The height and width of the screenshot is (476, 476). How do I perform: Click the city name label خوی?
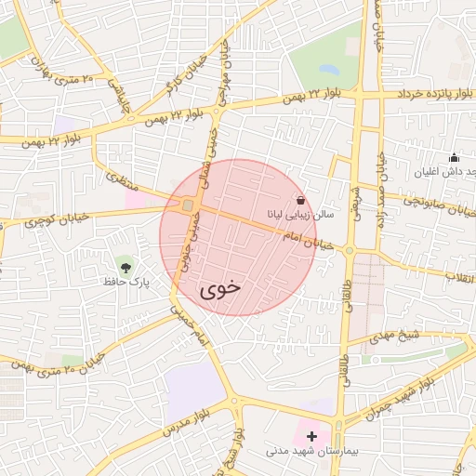point(220,289)
